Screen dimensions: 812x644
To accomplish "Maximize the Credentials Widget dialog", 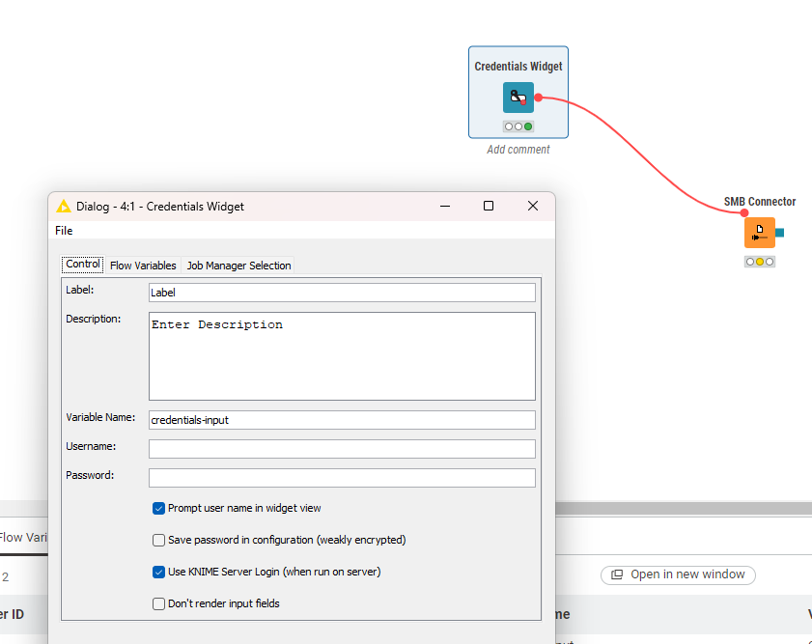I will tap(489, 206).
